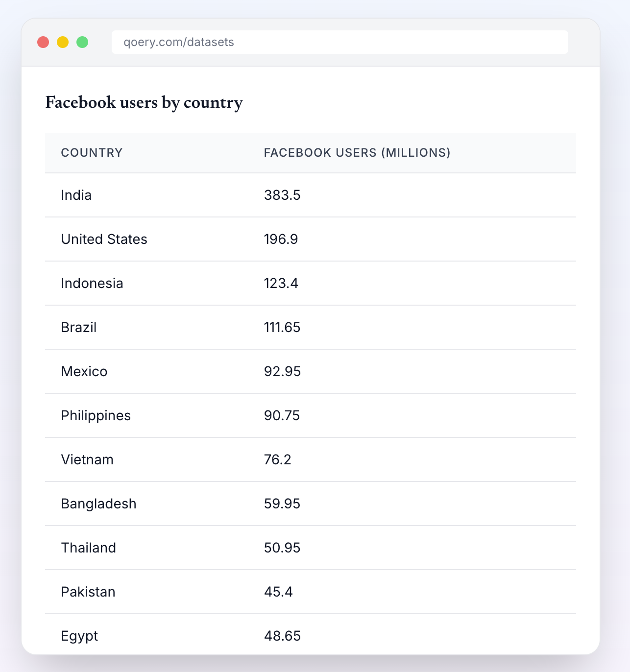This screenshot has height=672, width=630.
Task: Click the FACEBOOK USERS (MILLIONS) column header
Action: pyautogui.click(x=357, y=153)
